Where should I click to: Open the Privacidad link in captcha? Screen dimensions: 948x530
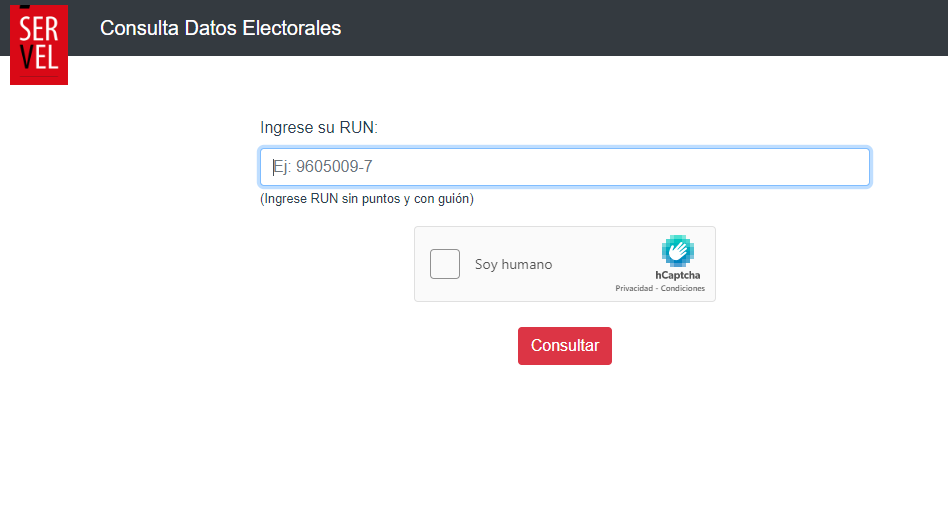(x=633, y=288)
